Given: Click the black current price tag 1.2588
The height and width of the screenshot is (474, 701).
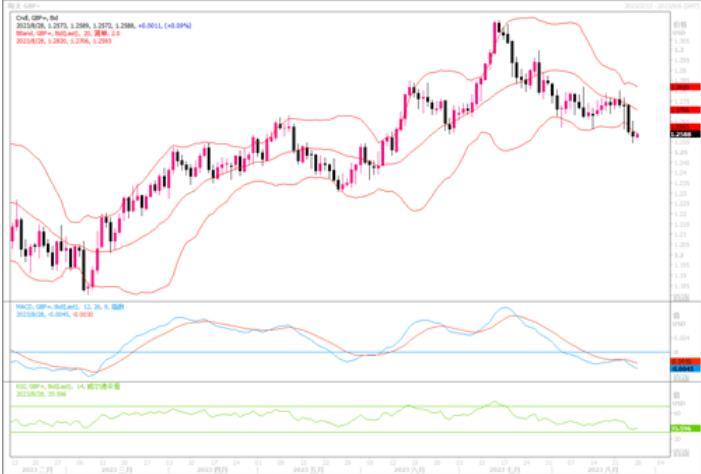Looking at the screenshot, I should 685,134.
